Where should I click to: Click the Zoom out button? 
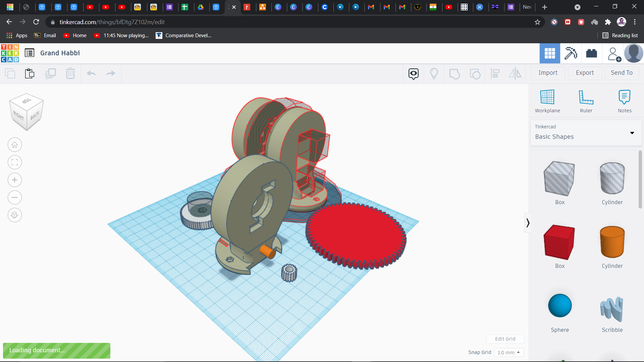tap(15, 197)
